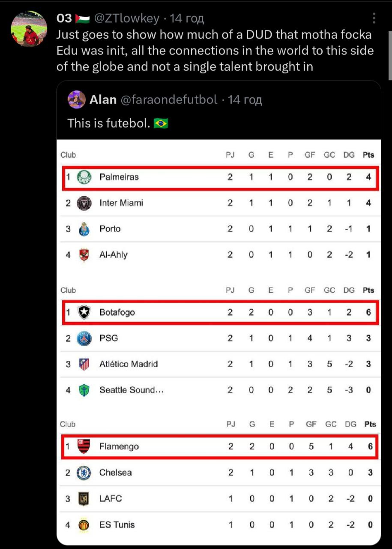Click the Inter Miami club logo
Viewport: 392px width, 549px height.
click(x=84, y=203)
